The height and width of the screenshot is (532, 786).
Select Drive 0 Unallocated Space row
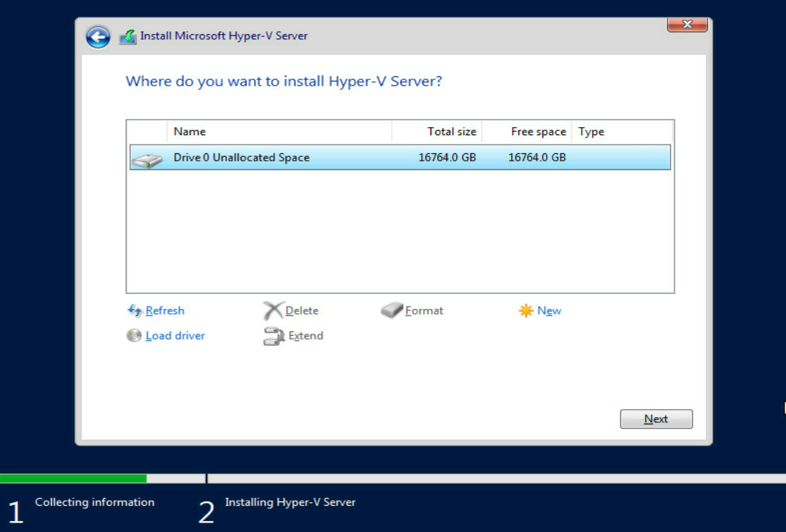(x=400, y=157)
